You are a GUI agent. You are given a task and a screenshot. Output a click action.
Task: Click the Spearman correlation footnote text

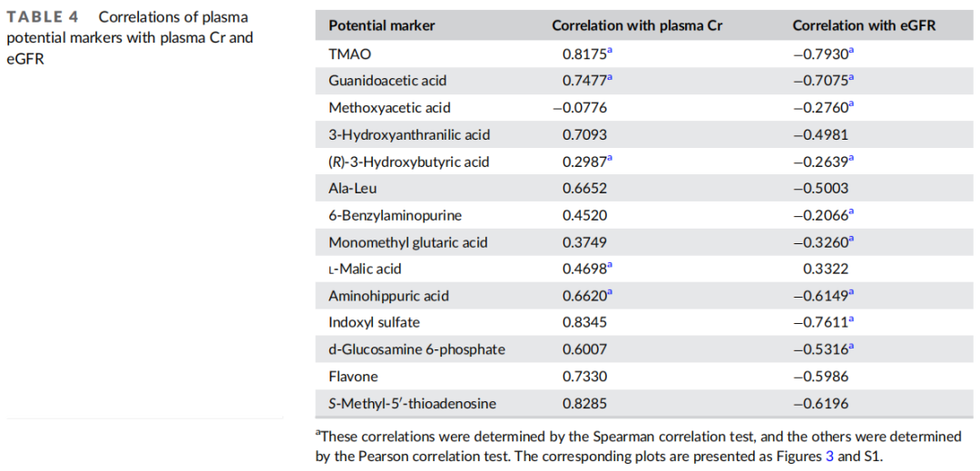pyautogui.click(x=639, y=447)
